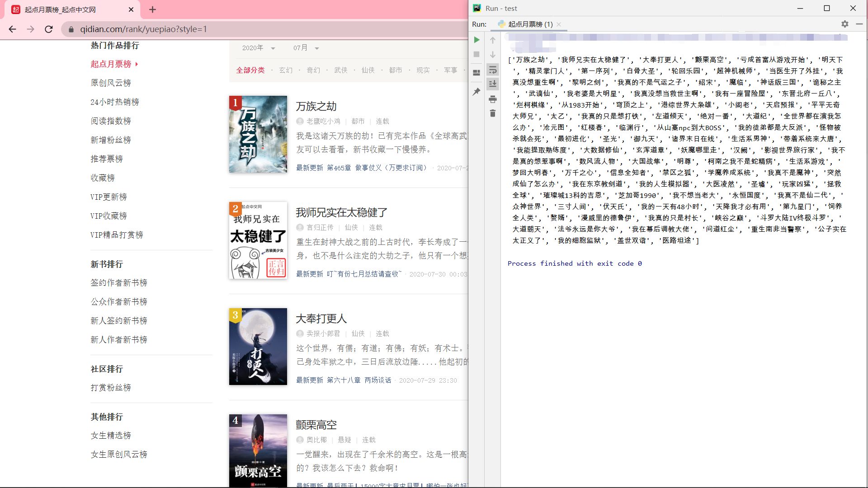Image resolution: width=868 pixels, height=488 pixels.
Task: Open the Run panel settings gear
Action: (844, 24)
